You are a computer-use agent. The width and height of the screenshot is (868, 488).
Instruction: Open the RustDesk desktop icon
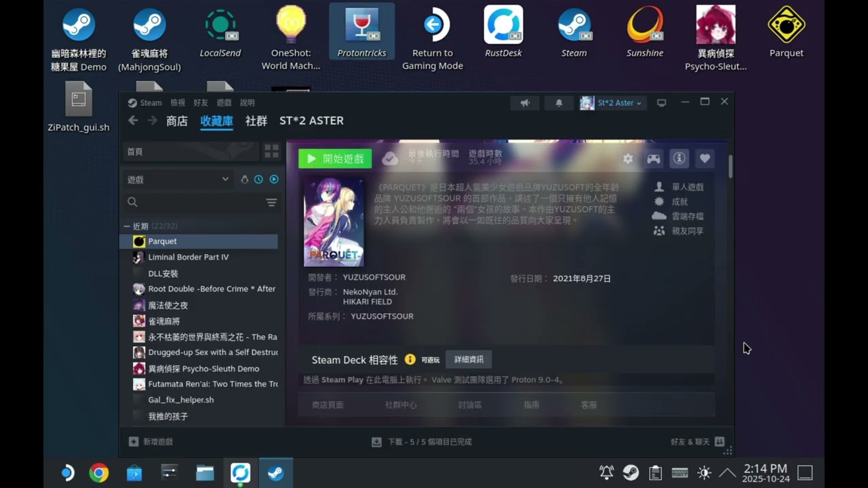503,33
